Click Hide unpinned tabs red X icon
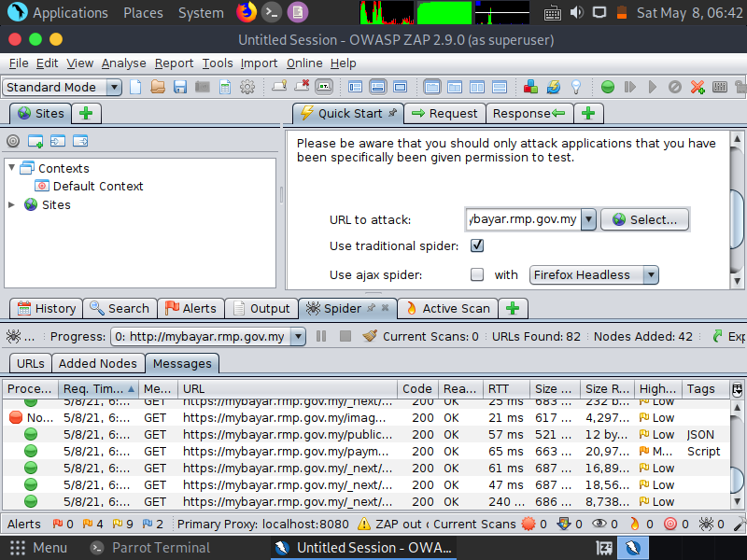 (x=302, y=86)
